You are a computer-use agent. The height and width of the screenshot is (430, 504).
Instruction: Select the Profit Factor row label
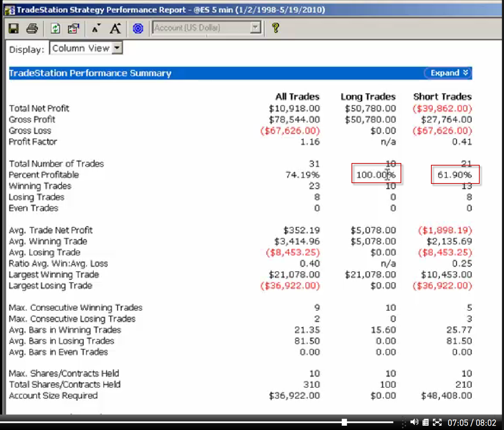[33, 142]
